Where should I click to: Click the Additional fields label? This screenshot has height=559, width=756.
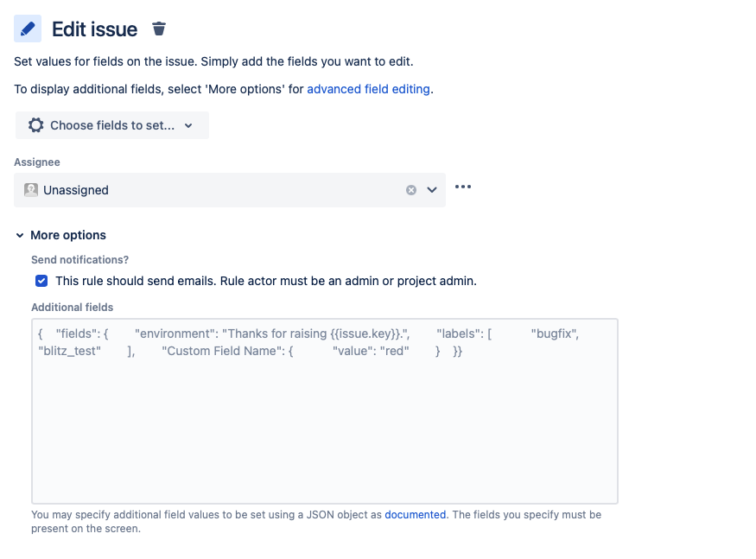coord(73,308)
